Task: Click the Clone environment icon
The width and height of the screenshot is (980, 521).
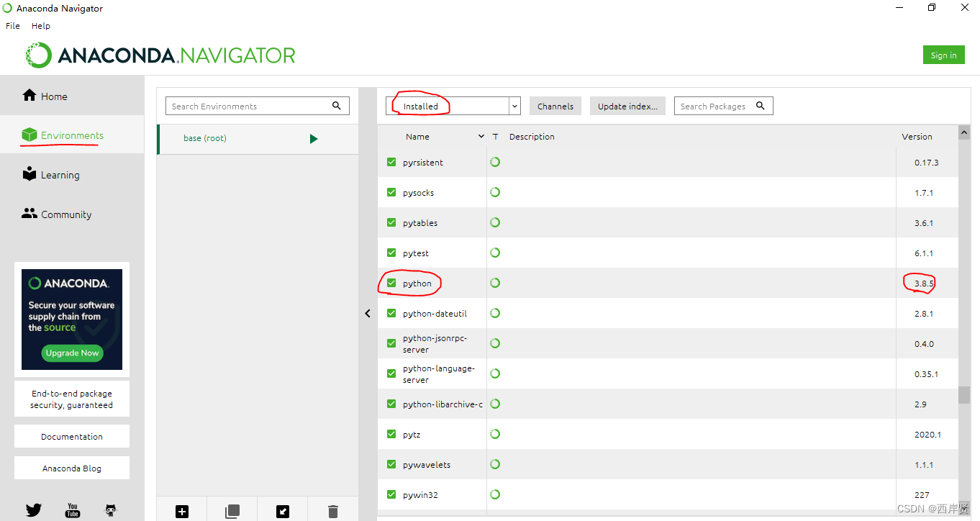Action: tap(232, 512)
